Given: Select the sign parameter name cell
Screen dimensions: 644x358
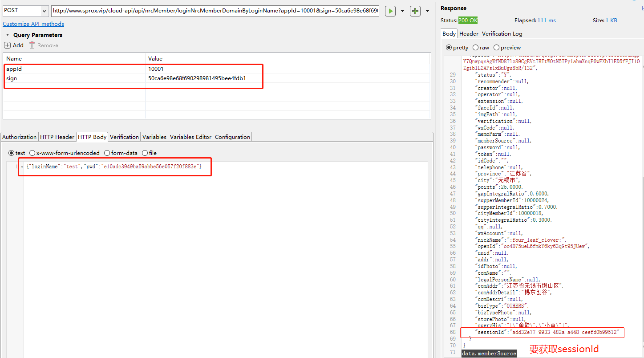Looking at the screenshot, I should (74, 78).
